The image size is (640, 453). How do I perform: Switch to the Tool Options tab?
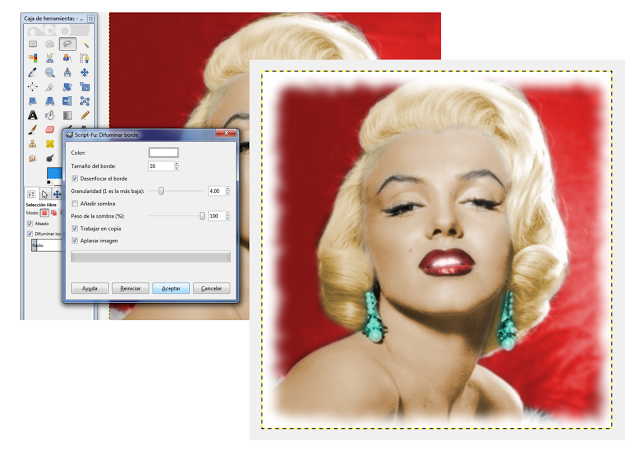click(x=31, y=194)
